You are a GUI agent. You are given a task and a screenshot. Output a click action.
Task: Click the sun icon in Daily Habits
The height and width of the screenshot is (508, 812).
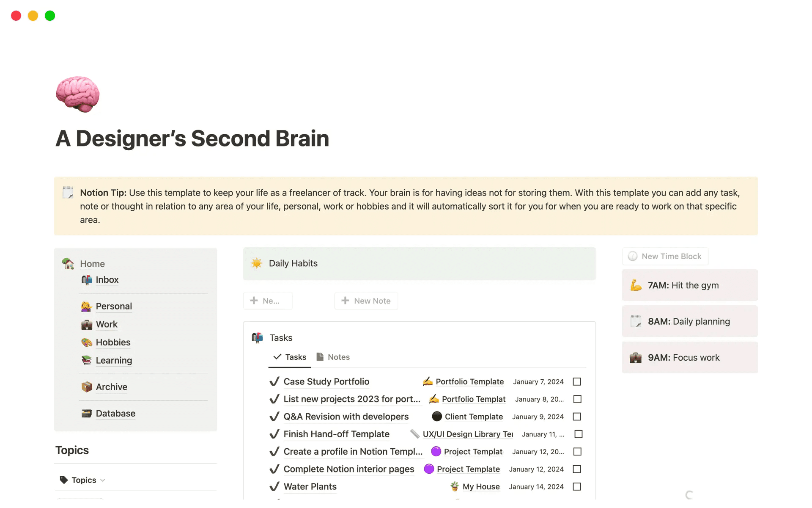(x=257, y=263)
